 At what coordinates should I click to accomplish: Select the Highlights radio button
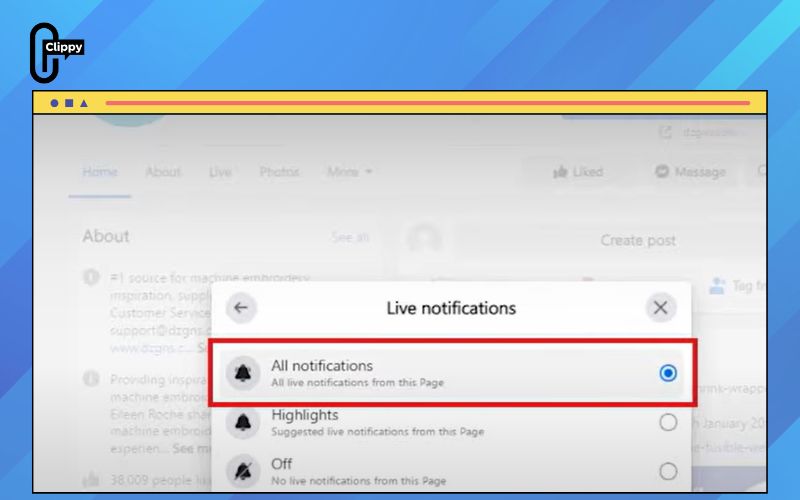pos(668,422)
